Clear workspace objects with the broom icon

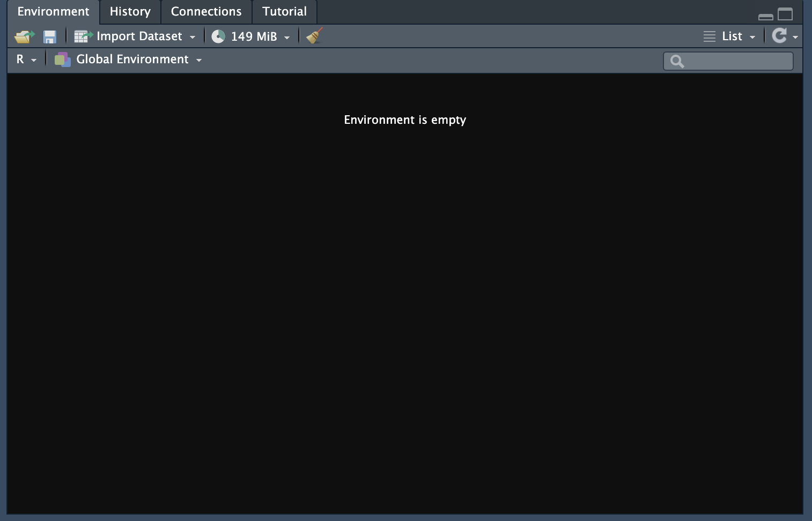click(313, 36)
